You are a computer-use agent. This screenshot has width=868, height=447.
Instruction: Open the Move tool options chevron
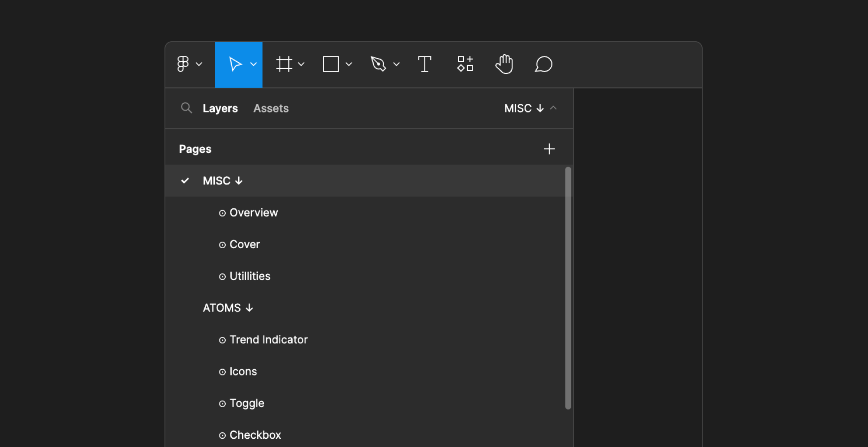tap(254, 64)
